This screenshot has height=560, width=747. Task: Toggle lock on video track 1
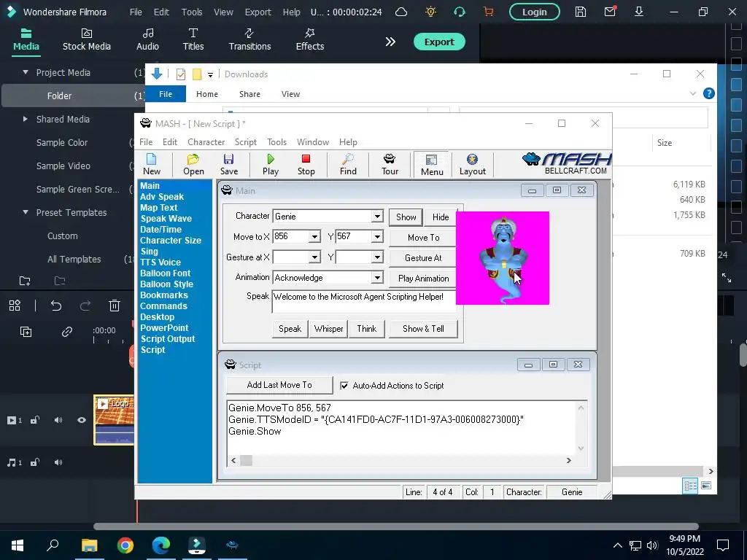click(35, 420)
